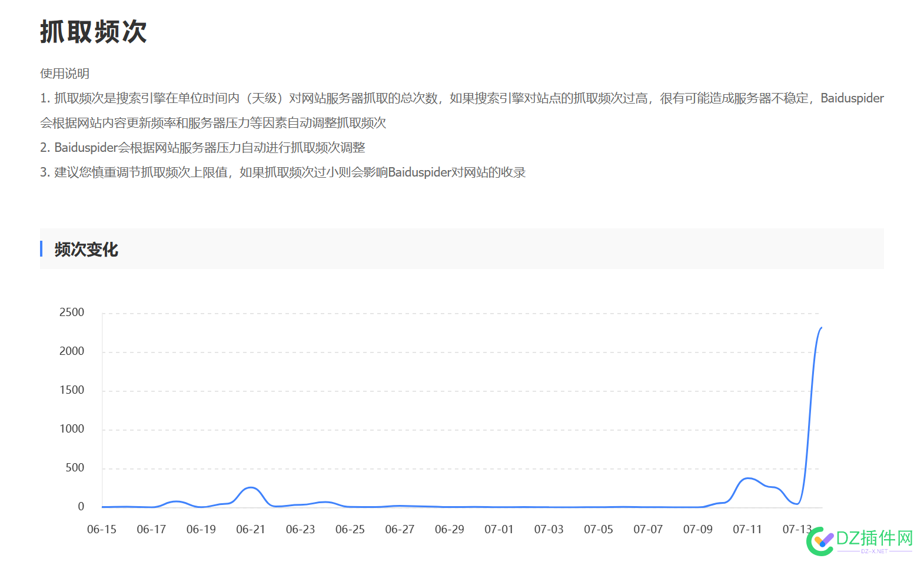Viewport: 924px width, 565px height.
Task: Click the 使用说明 label
Action: coord(65,74)
